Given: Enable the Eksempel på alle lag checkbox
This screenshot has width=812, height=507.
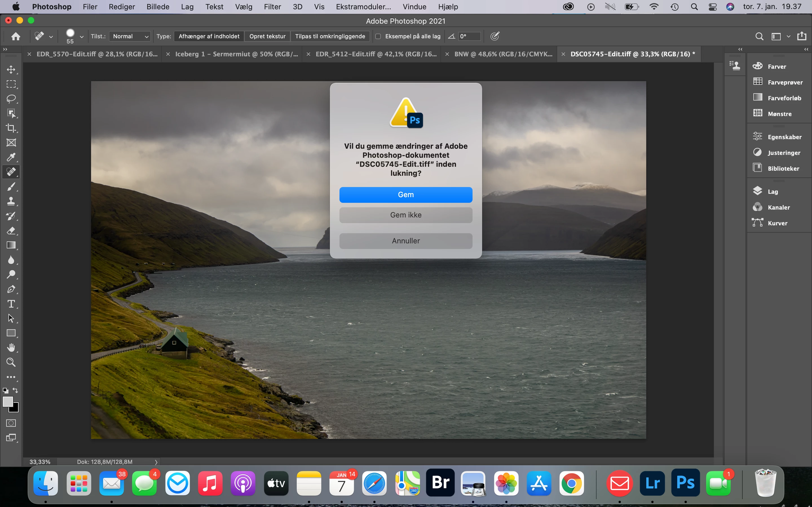Looking at the screenshot, I should (378, 36).
